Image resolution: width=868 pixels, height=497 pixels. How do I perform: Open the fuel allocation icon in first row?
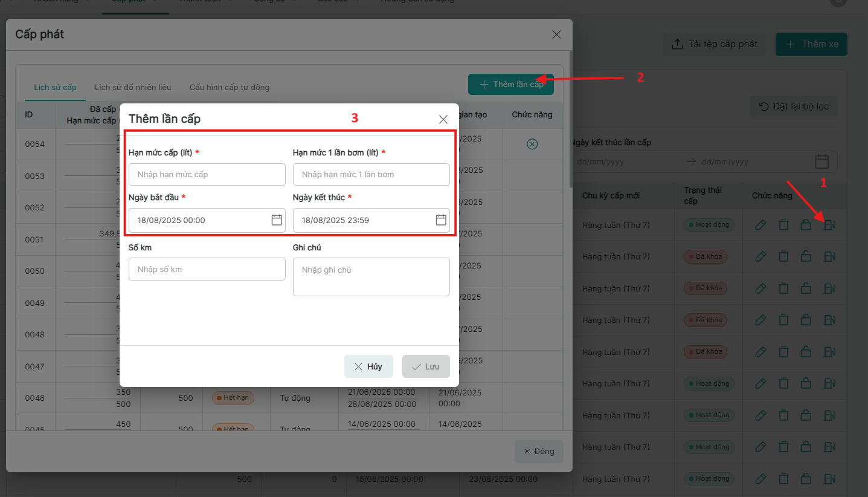829,225
